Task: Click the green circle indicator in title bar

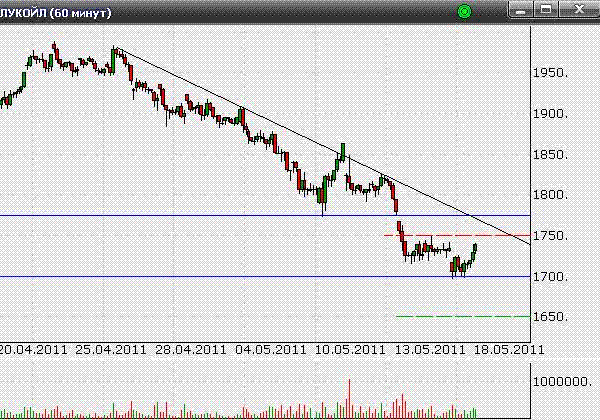Action: click(x=464, y=11)
